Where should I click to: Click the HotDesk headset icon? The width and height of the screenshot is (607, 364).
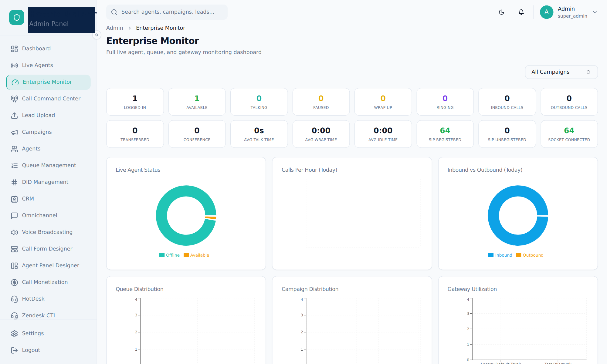point(14,299)
